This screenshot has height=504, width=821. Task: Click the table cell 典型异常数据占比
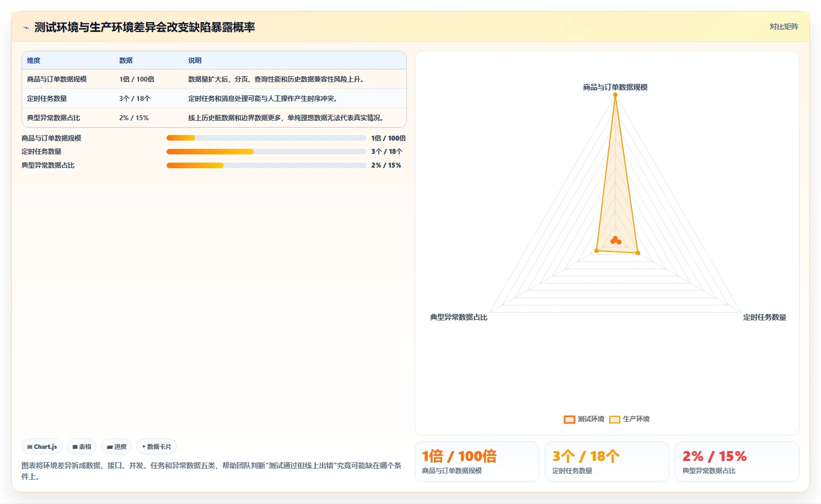pos(53,118)
